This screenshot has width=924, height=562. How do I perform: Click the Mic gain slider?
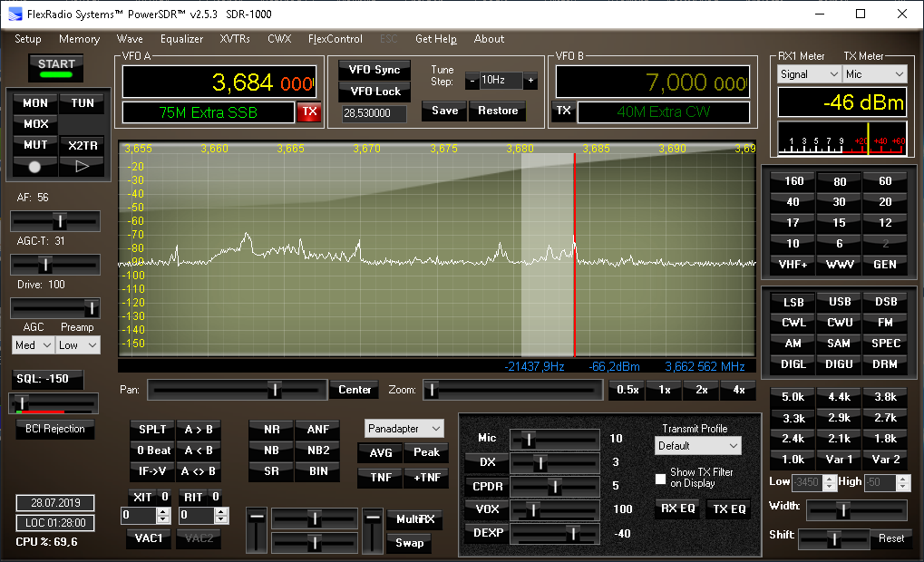click(555, 439)
